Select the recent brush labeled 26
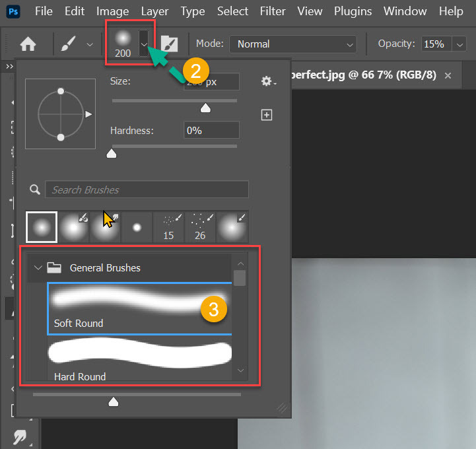This screenshot has height=449, width=476. (x=200, y=227)
